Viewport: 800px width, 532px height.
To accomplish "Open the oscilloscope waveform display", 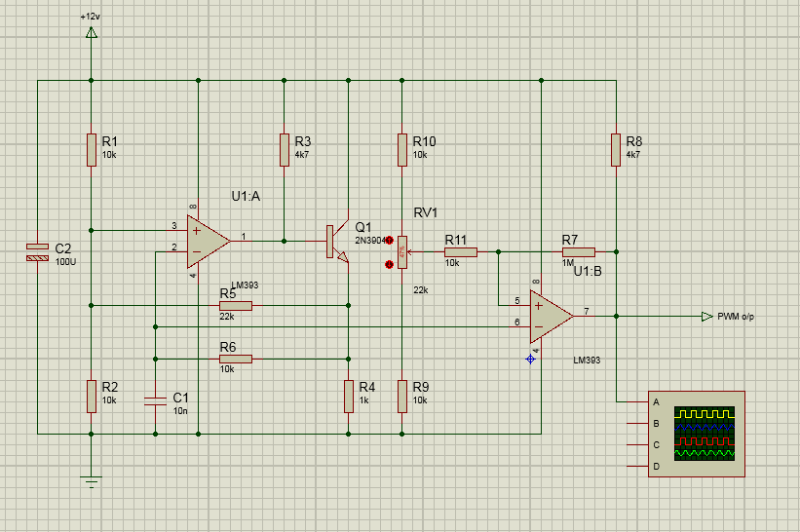I will (705, 434).
